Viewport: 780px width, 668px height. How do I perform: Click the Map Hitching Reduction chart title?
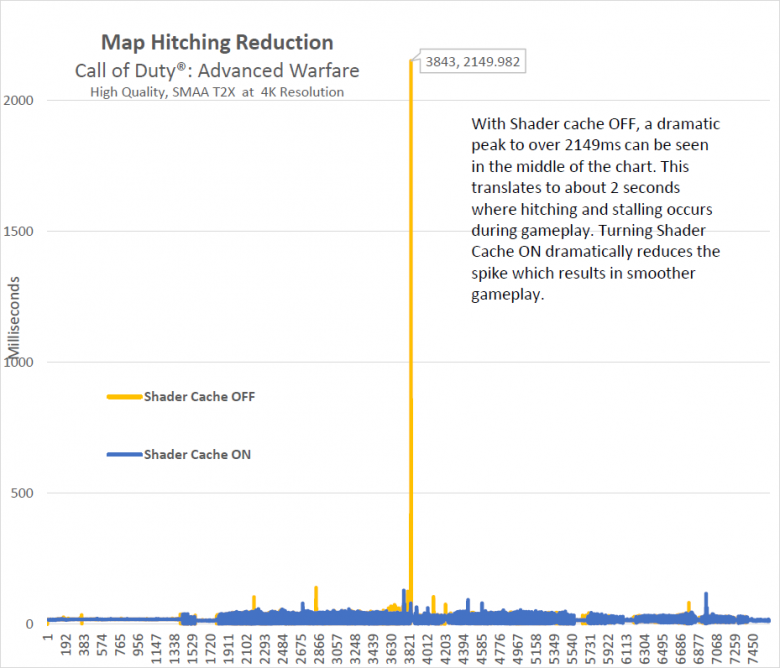pos(217,43)
